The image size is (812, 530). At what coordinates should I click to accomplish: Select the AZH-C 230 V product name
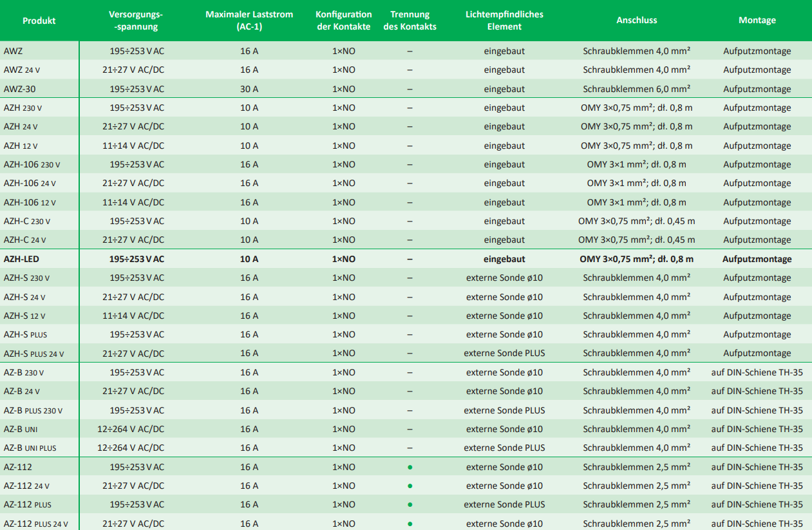tap(27, 221)
